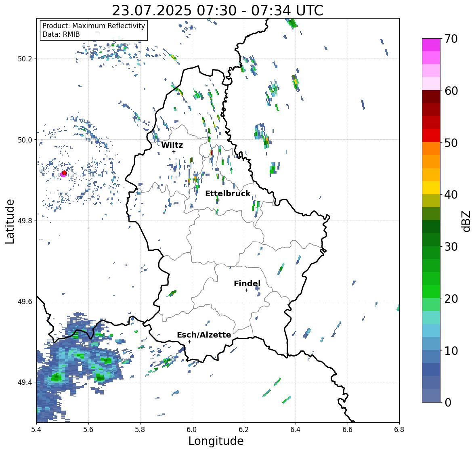The image size is (476, 451).
Task: Click the plot title with date and UTC time
Action: coord(218,10)
